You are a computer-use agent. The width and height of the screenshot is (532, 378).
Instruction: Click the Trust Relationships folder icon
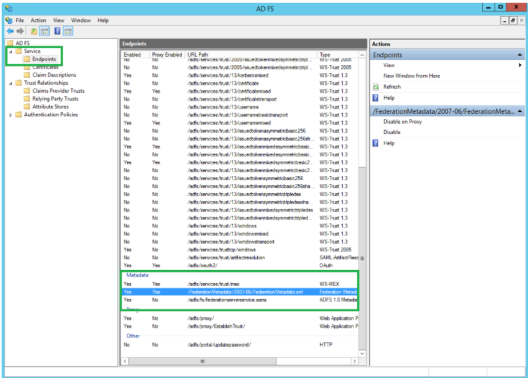pos(18,83)
